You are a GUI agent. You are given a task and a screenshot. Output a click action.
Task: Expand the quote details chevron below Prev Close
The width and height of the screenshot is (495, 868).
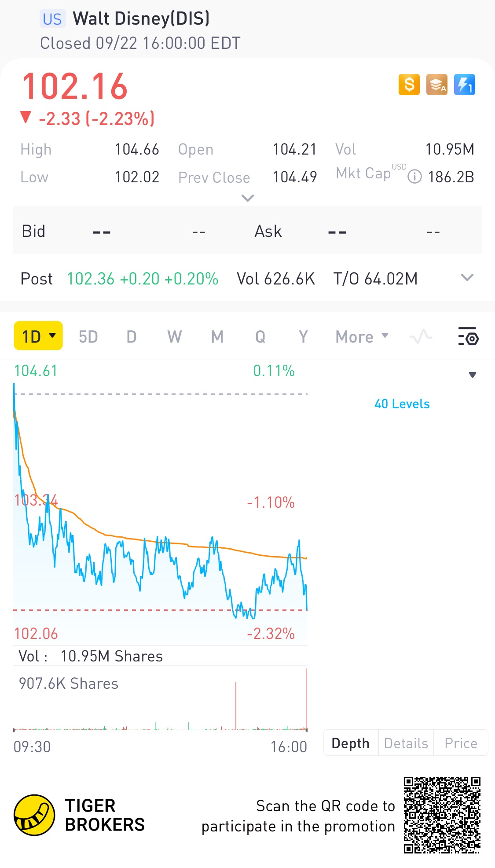[x=248, y=198]
